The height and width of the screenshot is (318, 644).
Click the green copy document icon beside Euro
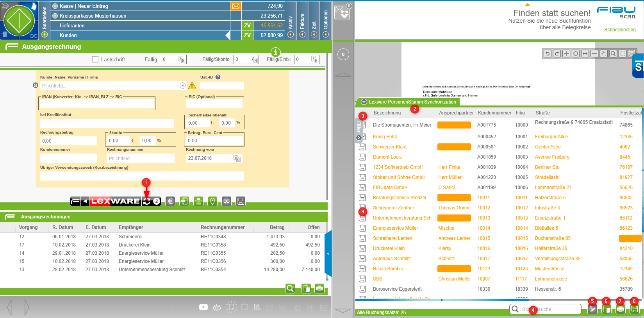(184, 201)
